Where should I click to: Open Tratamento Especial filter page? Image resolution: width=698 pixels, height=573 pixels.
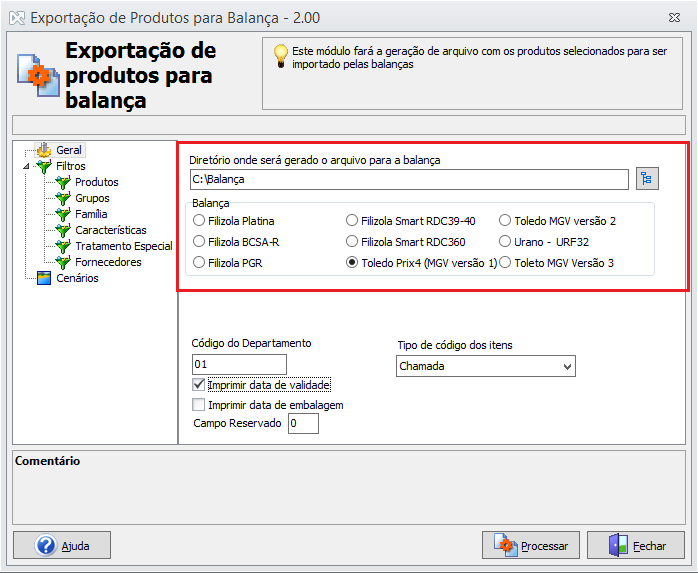coord(124,246)
